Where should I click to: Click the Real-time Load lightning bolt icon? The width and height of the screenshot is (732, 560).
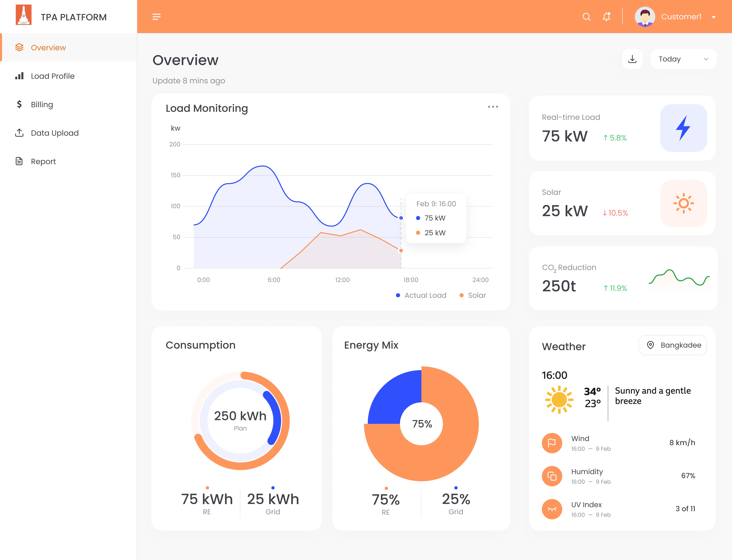pos(683,128)
